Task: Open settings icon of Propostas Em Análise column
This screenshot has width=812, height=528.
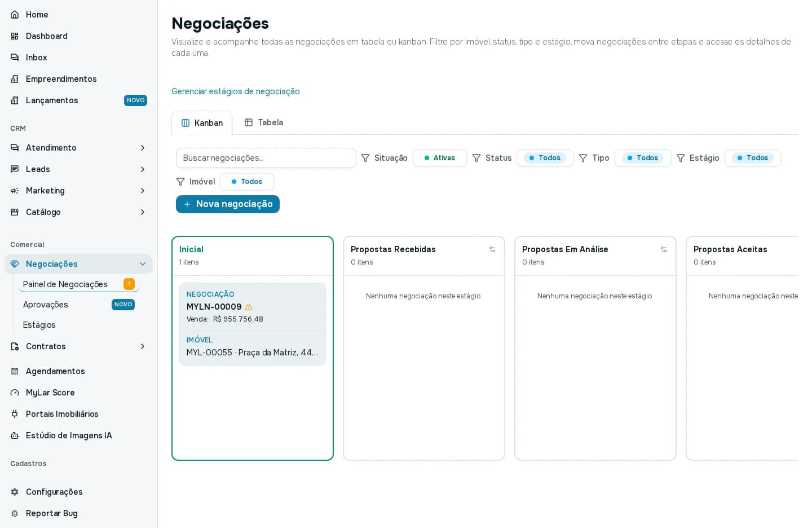Action: [x=664, y=249]
